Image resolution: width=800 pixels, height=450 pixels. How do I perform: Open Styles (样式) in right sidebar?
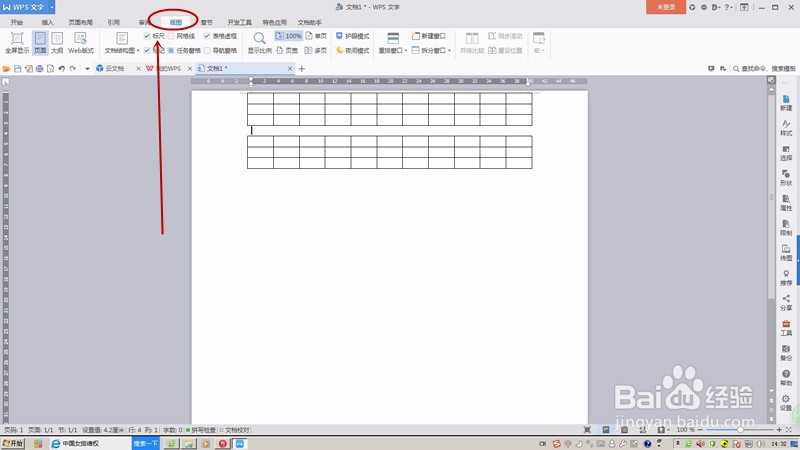786,128
